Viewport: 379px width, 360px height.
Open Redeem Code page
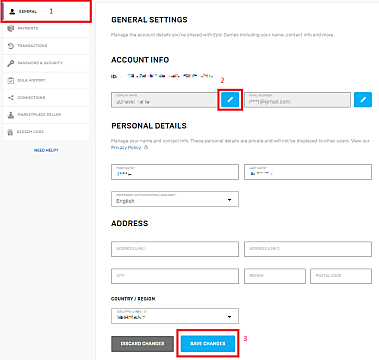pyautogui.click(x=46, y=132)
